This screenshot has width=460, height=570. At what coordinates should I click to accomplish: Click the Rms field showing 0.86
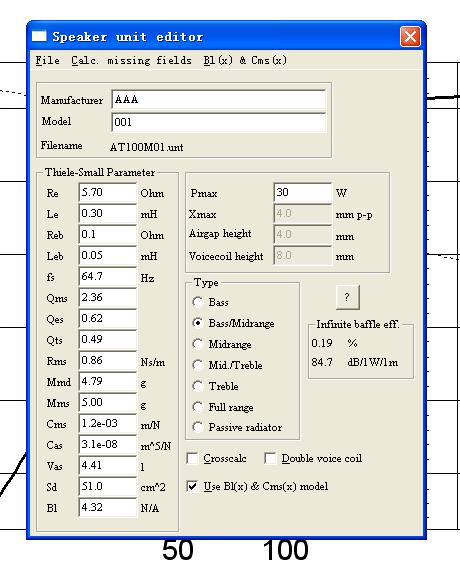(x=108, y=361)
